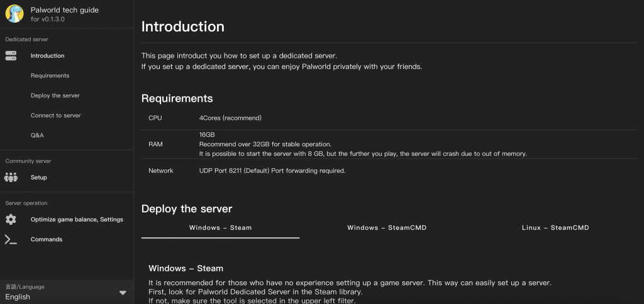Click the RAM row label
The width and height of the screenshot is (644, 304).
coord(156,144)
